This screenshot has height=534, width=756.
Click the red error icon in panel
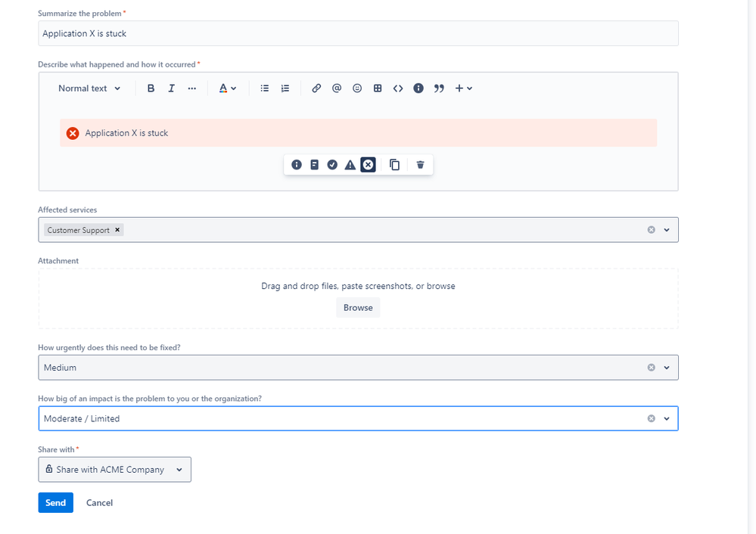(73, 133)
